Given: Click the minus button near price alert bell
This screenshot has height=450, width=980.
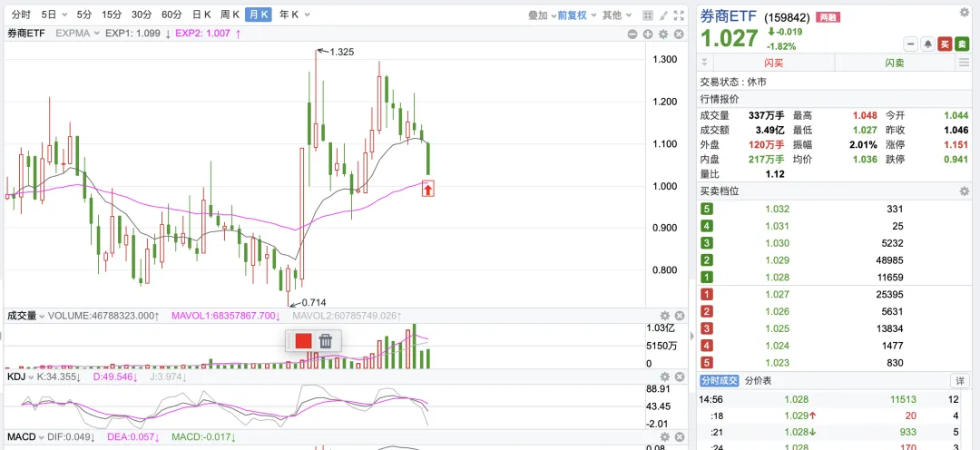Looking at the screenshot, I should pyautogui.click(x=911, y=44).
